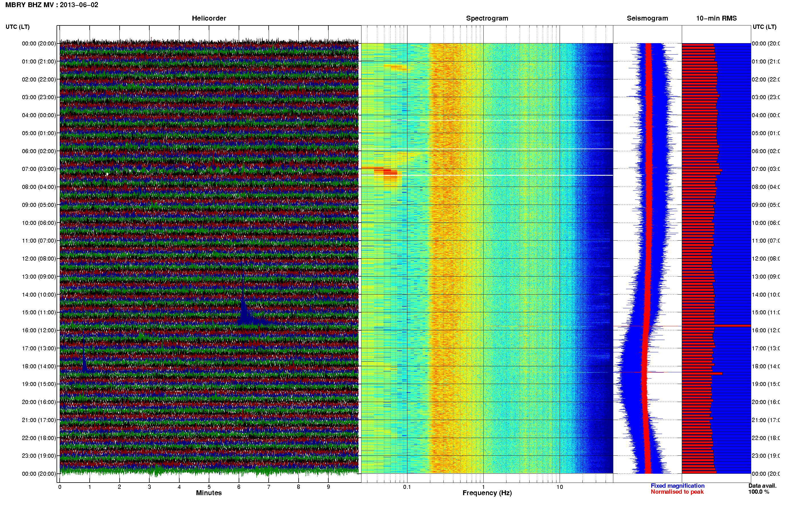Click the left 18:00 (14:00) time label
The height and width of the screenshot is (508, 812).
(x=39, y=366)
